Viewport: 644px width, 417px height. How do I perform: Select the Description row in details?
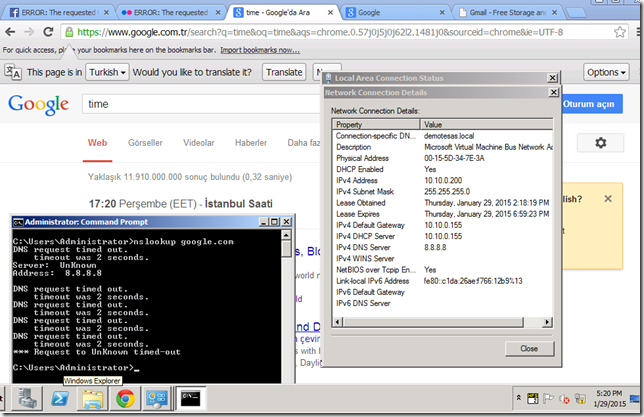[443, 147]
